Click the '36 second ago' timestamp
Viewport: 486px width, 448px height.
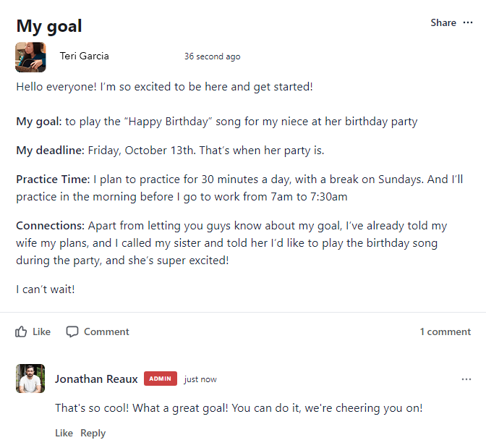(x=213, y=56)
